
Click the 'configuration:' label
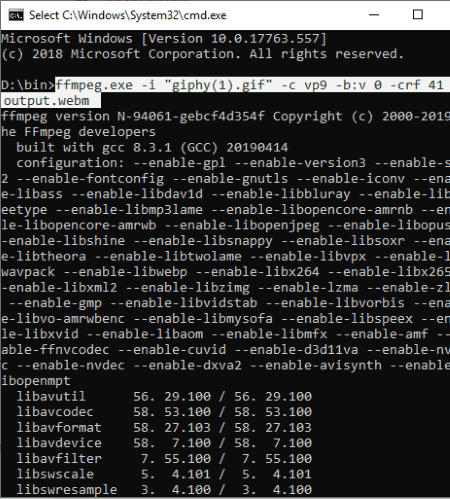click(x=70, y=163)
